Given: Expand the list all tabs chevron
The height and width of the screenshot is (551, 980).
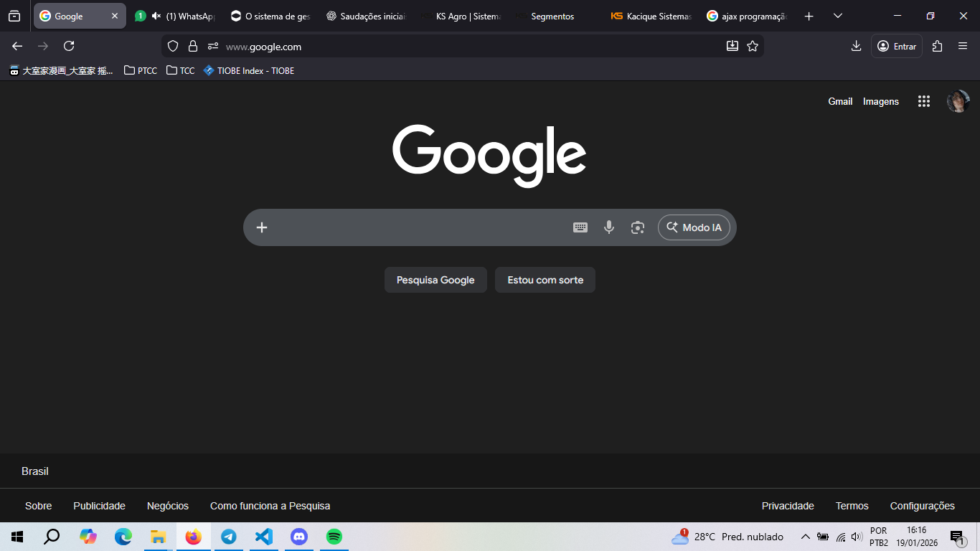Looking at the screenshot, I should pyautogui.click(x=837, y=16).
